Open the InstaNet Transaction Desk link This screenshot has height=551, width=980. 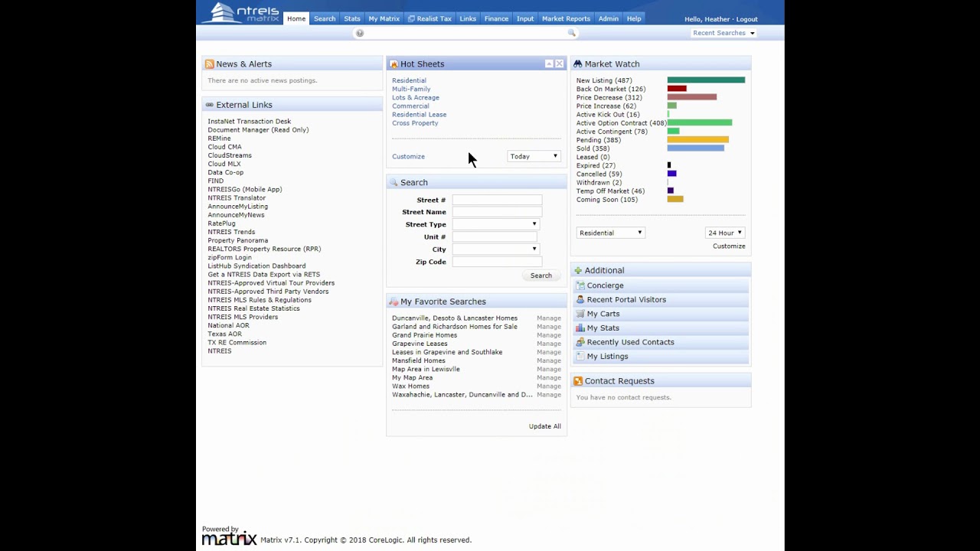point(250,121)
